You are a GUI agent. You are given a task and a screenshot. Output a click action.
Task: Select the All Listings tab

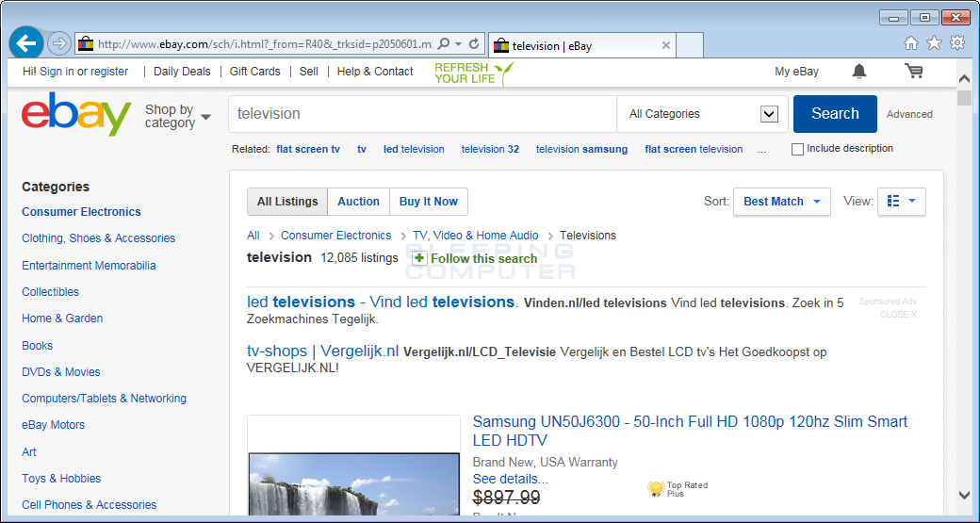pyautogui.click(x=287, y=202)
